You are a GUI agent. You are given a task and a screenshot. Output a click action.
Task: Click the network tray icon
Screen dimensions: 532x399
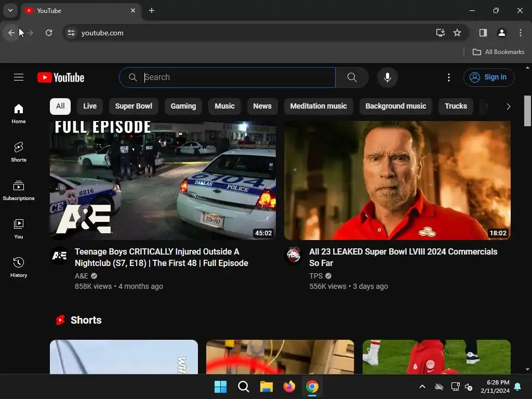(x=455, y=387)
